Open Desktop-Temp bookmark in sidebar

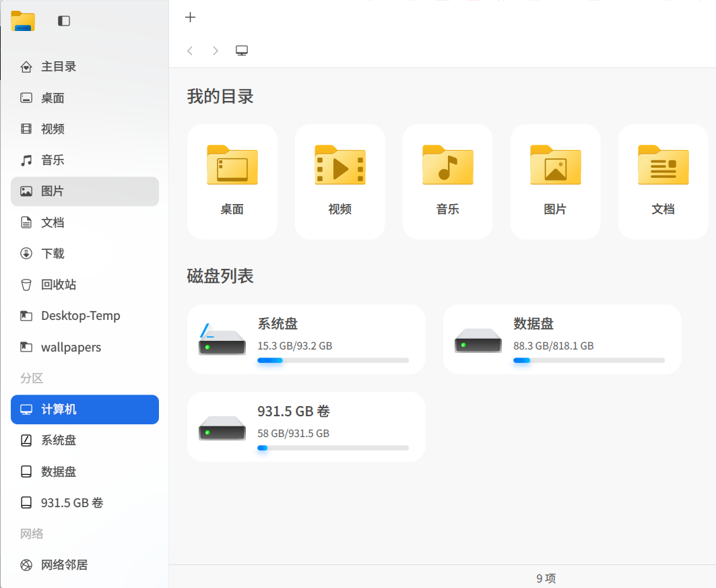click(85, 316)
